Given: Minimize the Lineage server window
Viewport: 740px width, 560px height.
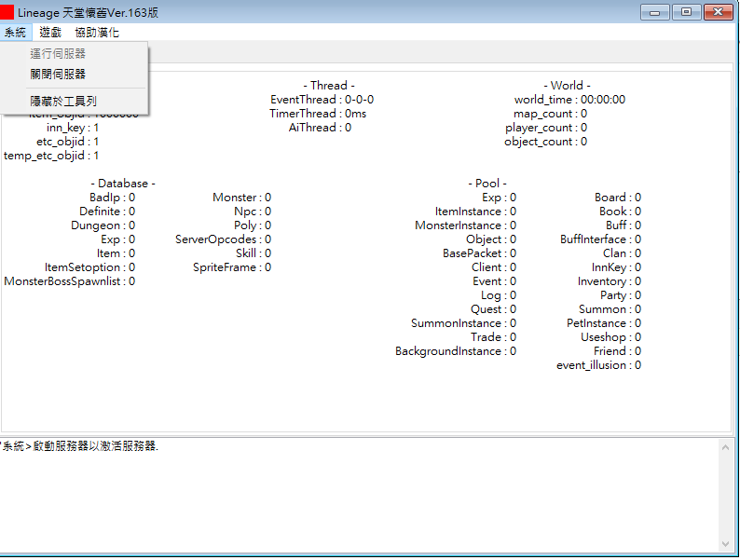Looking at the screenshot, I should (x=654, y=12).
